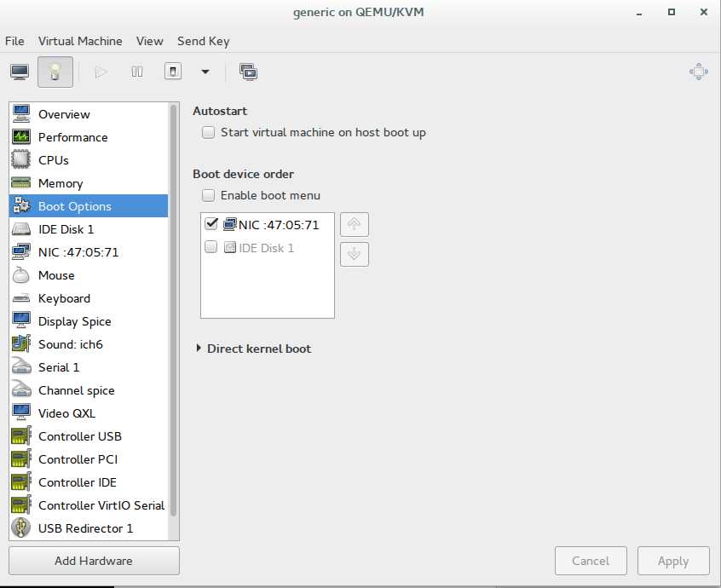This screenshot has height=588, width=721.
Task: Expand Direct kernel boot section
Action: pos(199,348)
